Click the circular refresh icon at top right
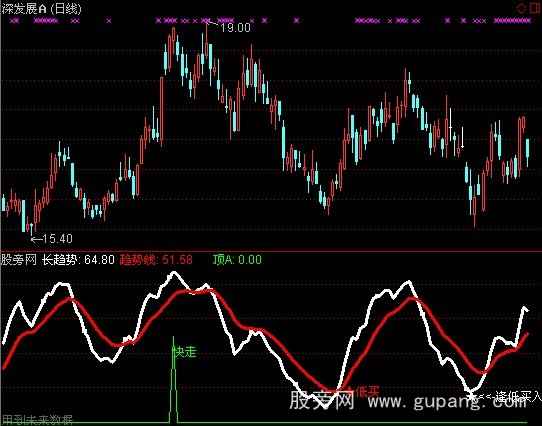Image resolution: width=542 pixels, height=426 pixels. (x=521, y=8)
